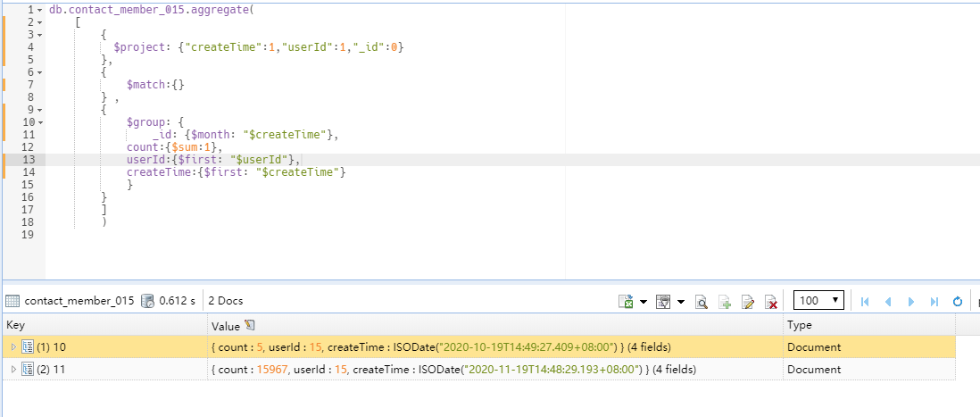
Task: Place cursor on the $group: { line
Action: (156, 122)
